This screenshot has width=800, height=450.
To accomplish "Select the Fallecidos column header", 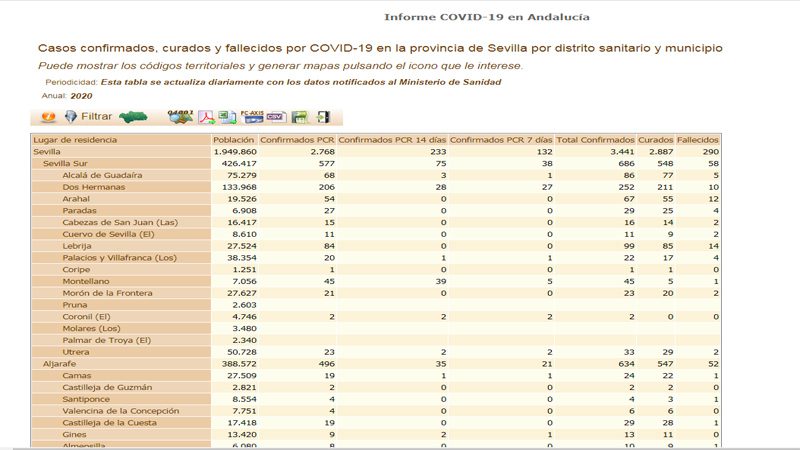I will pyautogui.click(x=697, y=140).
